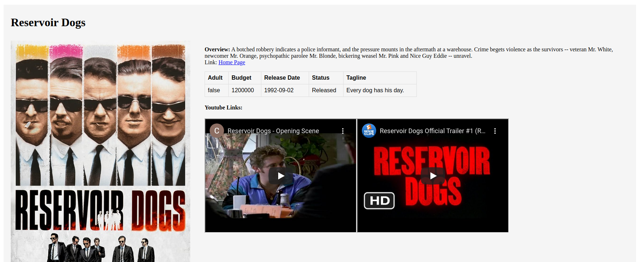This screenshot has width=644, height=262.
Task: Click the 'C' channel avatar on Opening Scene video
Action: click(217, 131)
